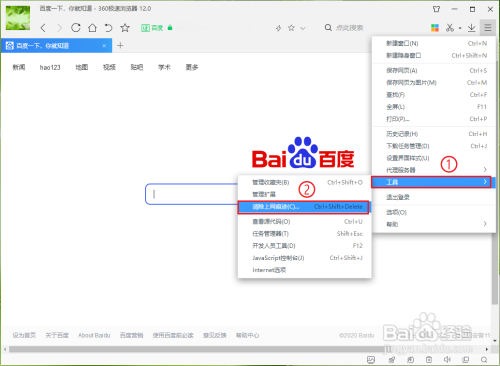Image resolution: width=500 pixels, height=366 pixels.
Task: Click the status bar zoom magnifier icon
Action: coord(484,359)
